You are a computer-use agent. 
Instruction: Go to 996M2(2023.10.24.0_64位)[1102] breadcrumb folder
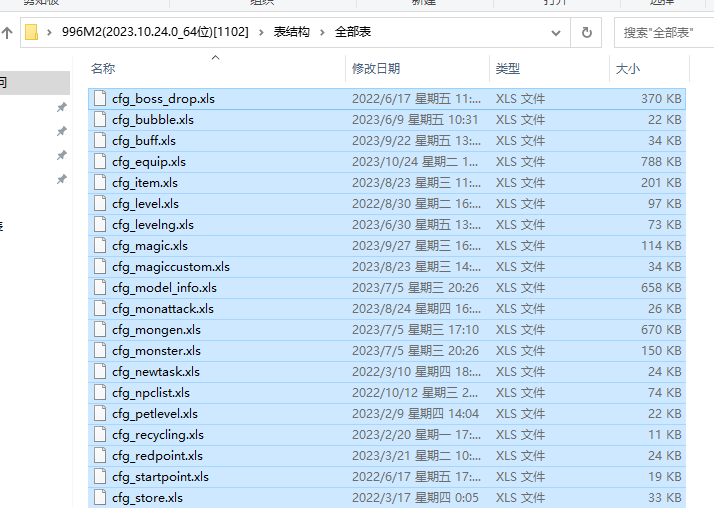(x=155, y=32)
